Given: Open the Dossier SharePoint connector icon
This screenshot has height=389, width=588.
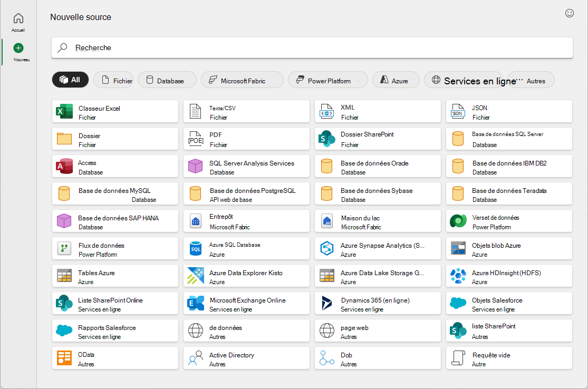Looking at the screenshot, I should pos(326,139).
